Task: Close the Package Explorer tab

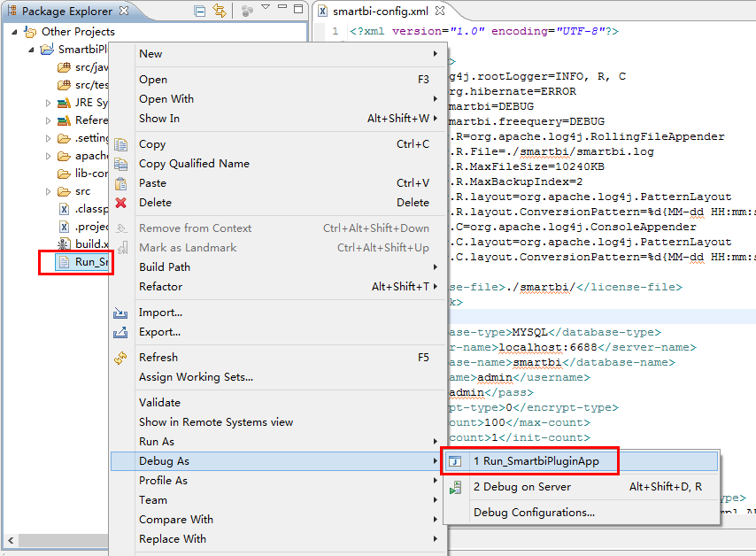Action: (x=124, y=10)
